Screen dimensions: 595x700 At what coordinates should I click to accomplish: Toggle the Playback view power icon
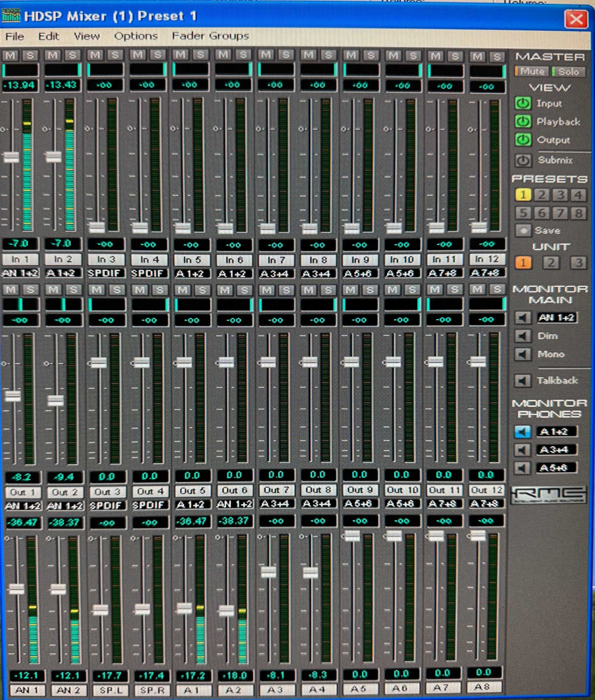[x=523, y=121]
